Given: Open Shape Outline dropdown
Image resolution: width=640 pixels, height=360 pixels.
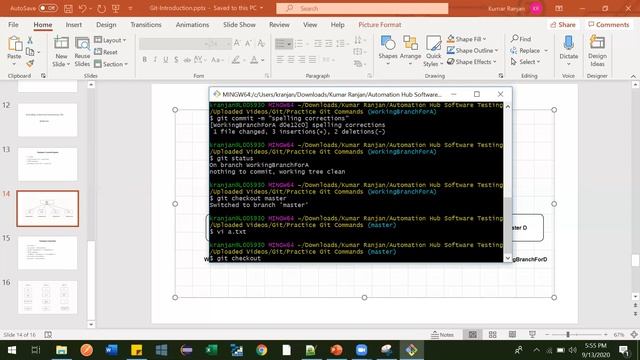Looking at the screenshot, I should (x=472, y=50).
